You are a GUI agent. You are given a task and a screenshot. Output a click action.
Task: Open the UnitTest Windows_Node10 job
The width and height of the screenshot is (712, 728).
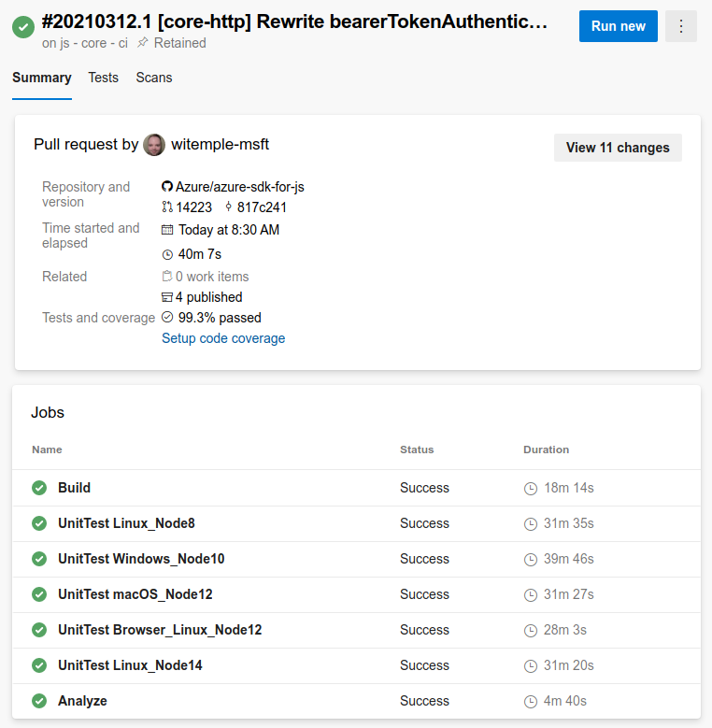click(x=141, y=559)
